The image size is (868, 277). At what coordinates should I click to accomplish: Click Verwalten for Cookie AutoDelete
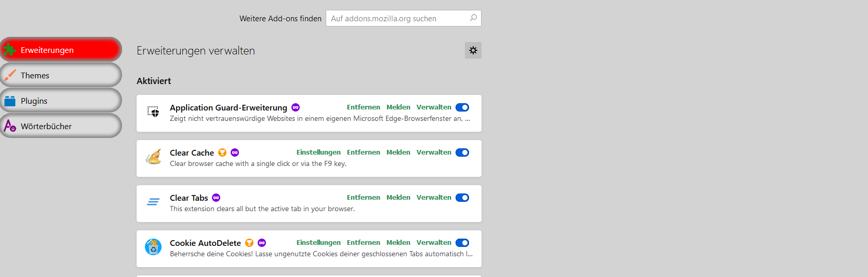pos(434,243)
